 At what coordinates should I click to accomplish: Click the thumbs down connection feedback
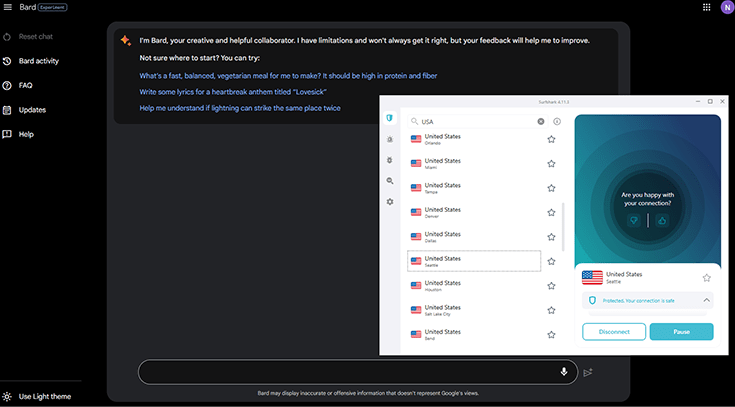[x=634, y=220]
